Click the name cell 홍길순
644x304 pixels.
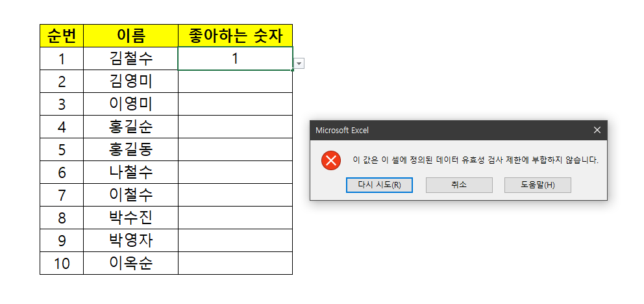(x=130, y=127)
